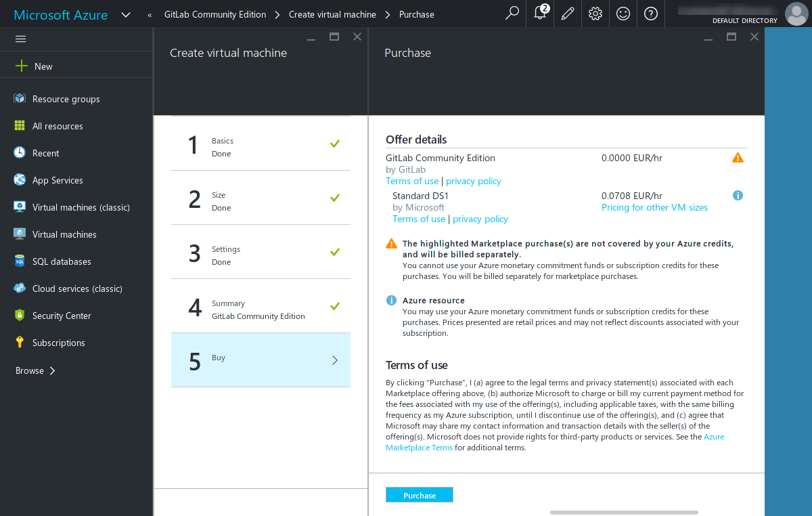This screenshot has width=812, height=516.
Task: Select Subscriptions in the sidebar
Action: (x=60, y=343)
